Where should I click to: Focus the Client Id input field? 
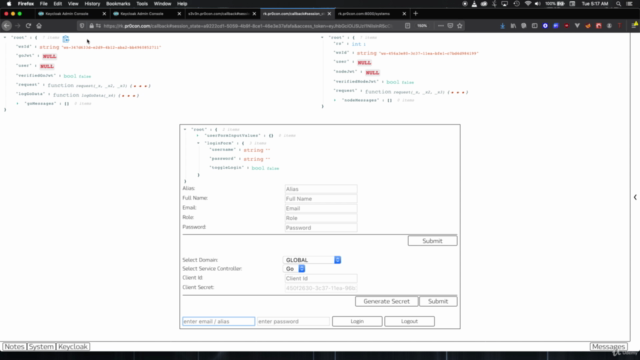point(321,278)
